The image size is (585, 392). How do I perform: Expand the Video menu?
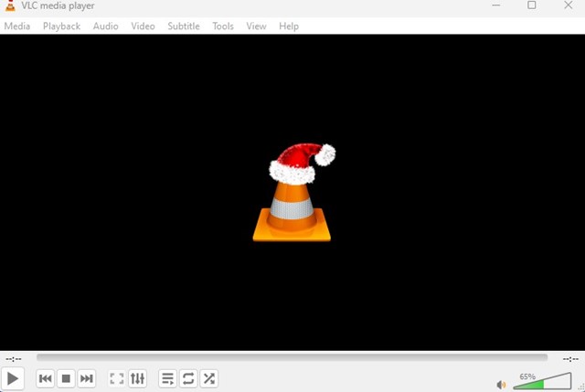tap(143, 26)
